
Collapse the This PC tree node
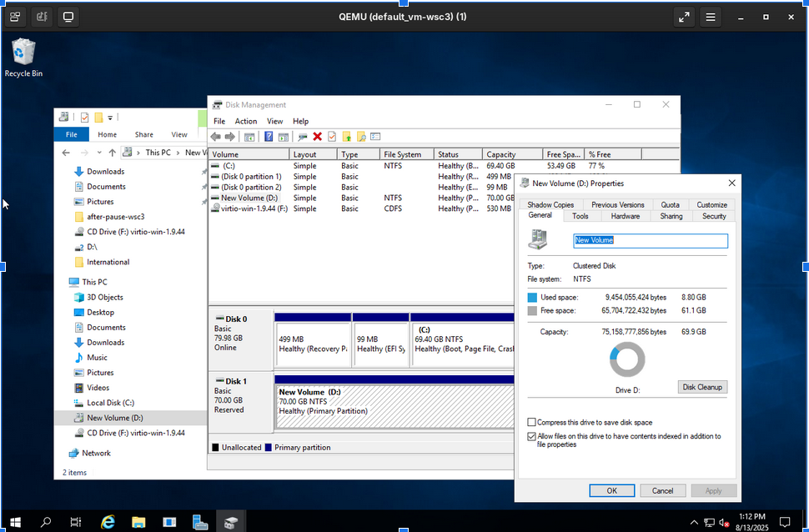(x=62, y=282)
